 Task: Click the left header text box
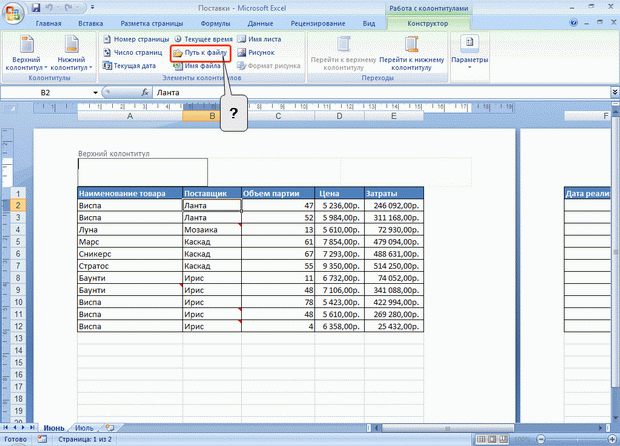(x=143, y=172)
